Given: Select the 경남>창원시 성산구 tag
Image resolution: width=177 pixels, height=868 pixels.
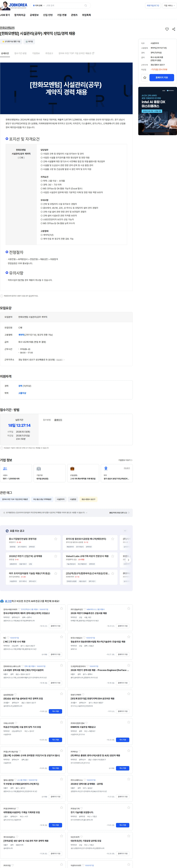Looking at the screenshot, I should [88, 499].
